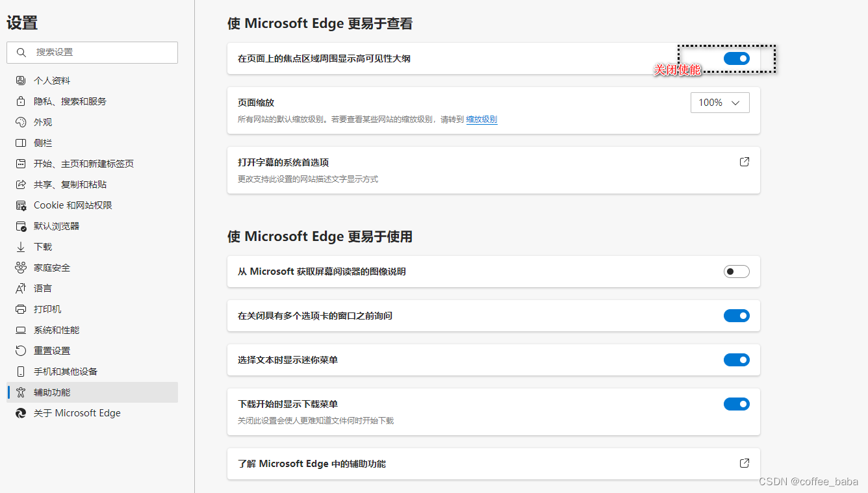Viewport: 868px width, 493px height.
Task: Open 下载 settings section
Action: [92, 247]
